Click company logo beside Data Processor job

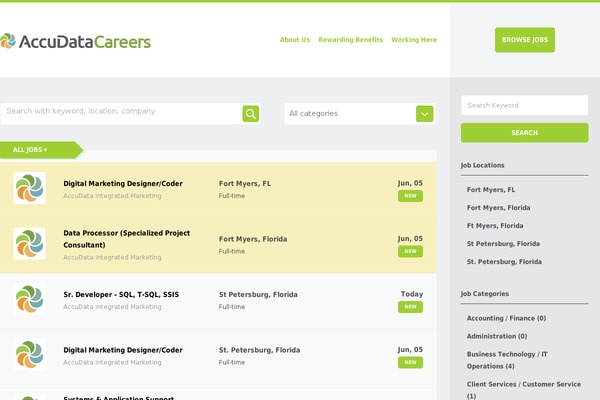pos(29,243)
